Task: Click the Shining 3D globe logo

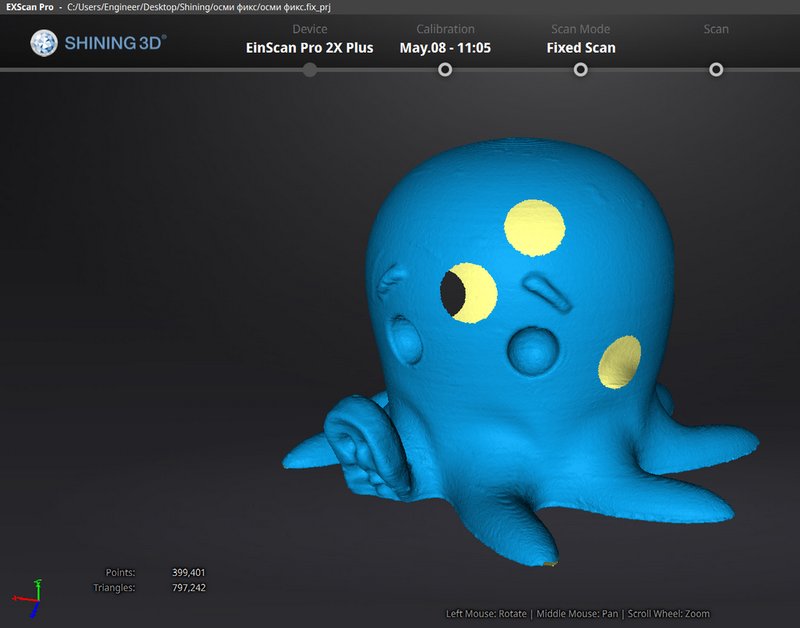Action: tap(44, 42)
